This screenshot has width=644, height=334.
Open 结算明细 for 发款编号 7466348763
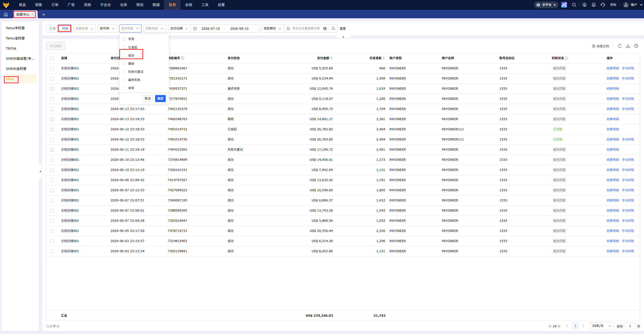click(613, 119)
